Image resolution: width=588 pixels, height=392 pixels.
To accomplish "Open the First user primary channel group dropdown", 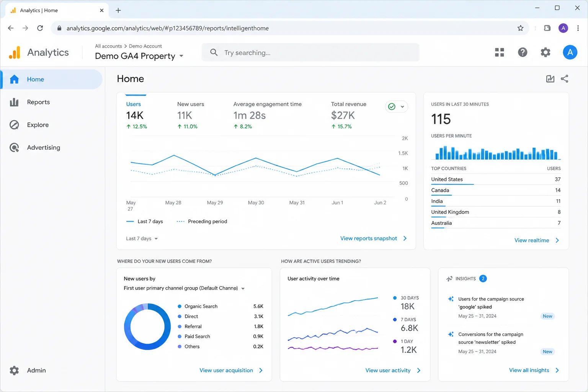I will [x=184, y=288].
